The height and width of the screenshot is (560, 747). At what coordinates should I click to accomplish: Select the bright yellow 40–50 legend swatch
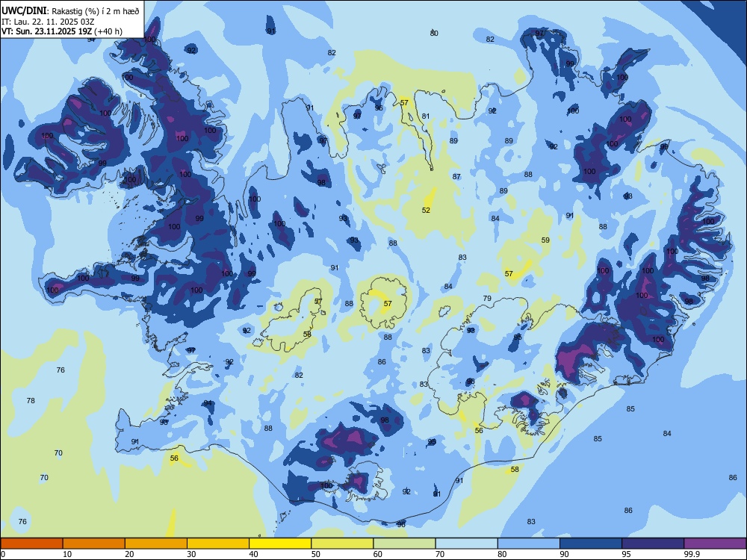click(280, 544)
